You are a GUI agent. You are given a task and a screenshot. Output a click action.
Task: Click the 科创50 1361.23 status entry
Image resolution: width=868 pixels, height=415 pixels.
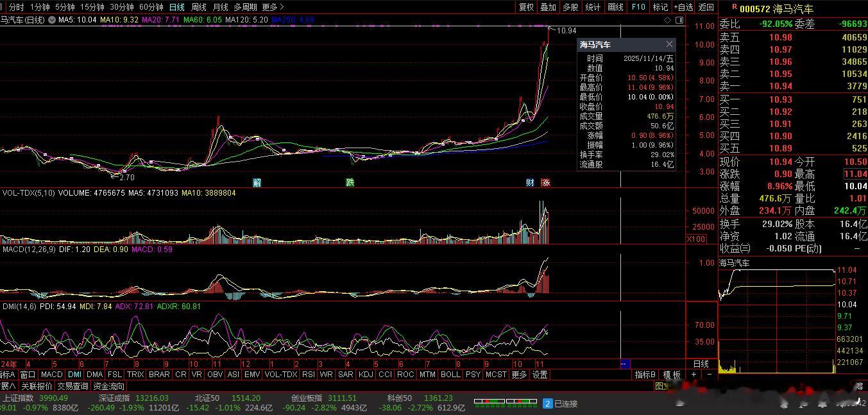click(x=420, y=398)
